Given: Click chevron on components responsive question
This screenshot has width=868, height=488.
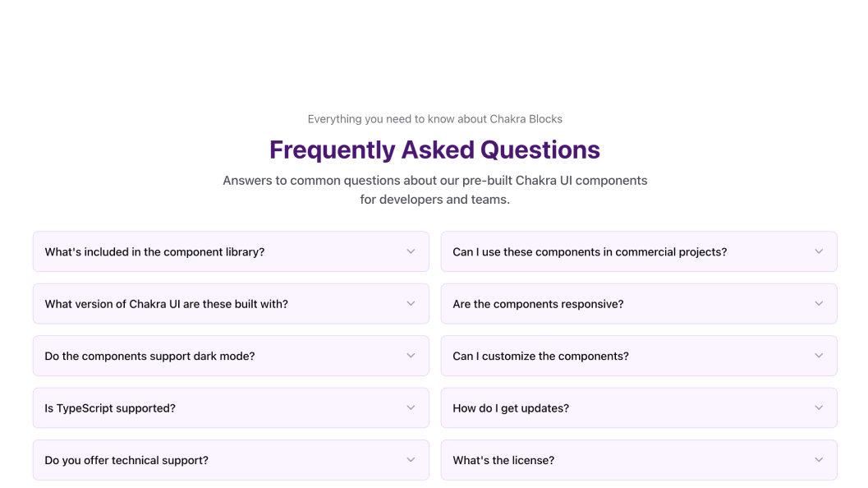Looking at the screenshot, I should pyautogui.click(x=819, y=304).
